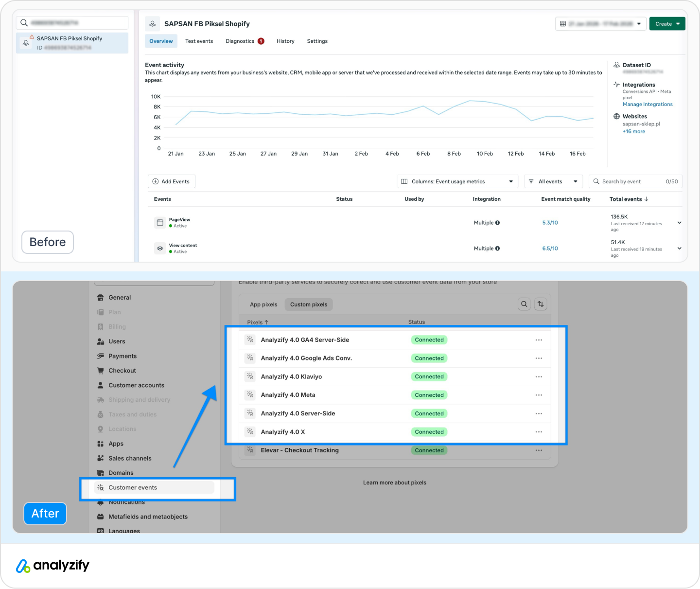The width and height of the screenshot is (700, 589).
Task: Click the Customer events icon in sidebar
Action: 101,487
